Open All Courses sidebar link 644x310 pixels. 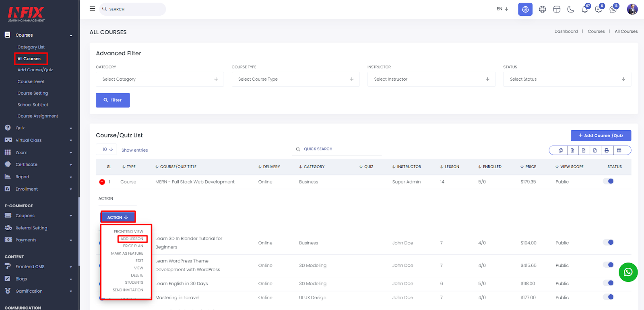[x=29, y=58]
